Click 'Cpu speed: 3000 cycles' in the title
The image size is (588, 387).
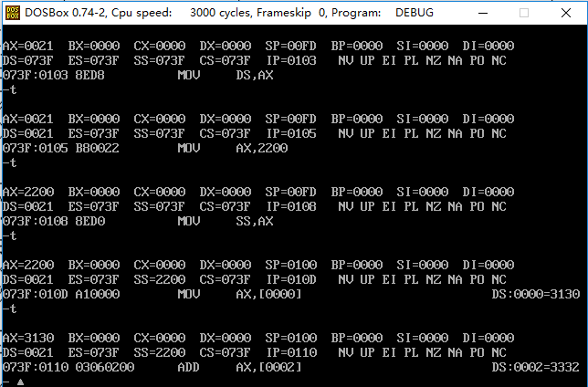(x=183, y=13)
